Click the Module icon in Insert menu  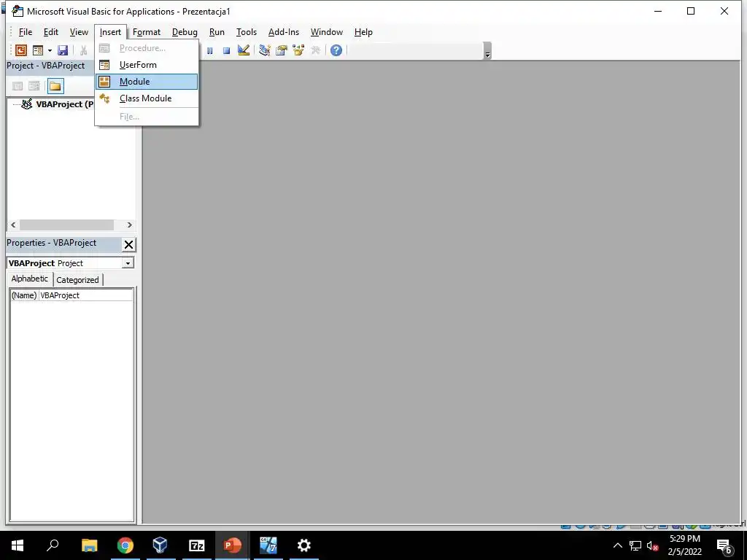[104, 82]
